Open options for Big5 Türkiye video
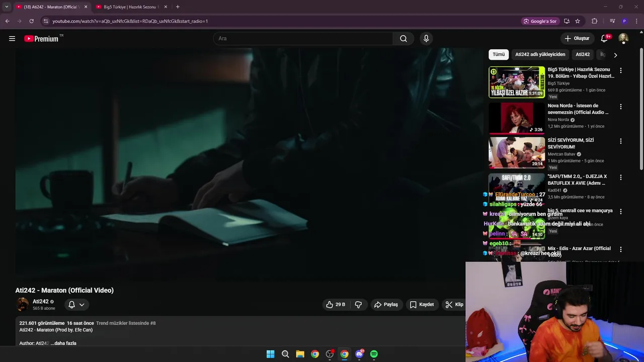The height and width of the screenshot is (362, 644). (621, 70)
